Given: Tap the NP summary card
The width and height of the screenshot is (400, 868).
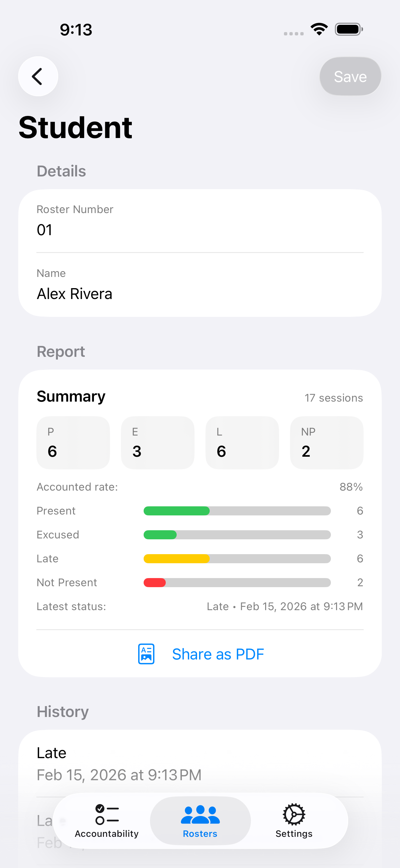Looking at the screenshot, I should point(326,442).
